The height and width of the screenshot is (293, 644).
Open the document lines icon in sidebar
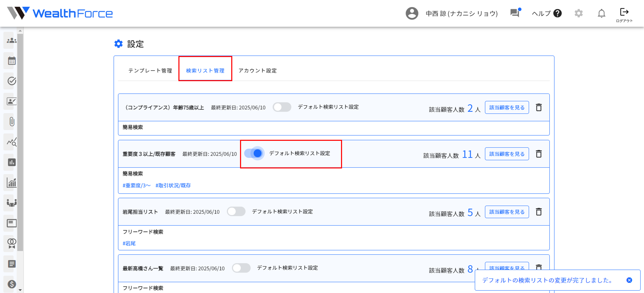pos(12,264)
